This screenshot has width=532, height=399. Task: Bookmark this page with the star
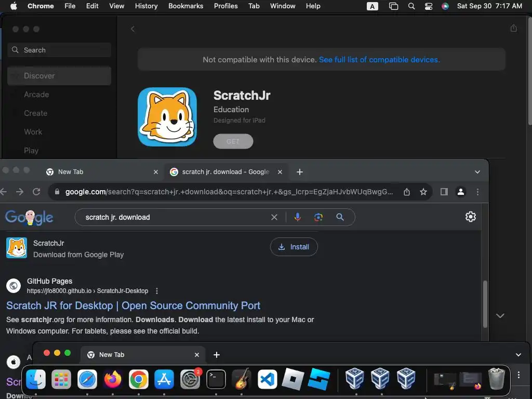coord(423,192)
